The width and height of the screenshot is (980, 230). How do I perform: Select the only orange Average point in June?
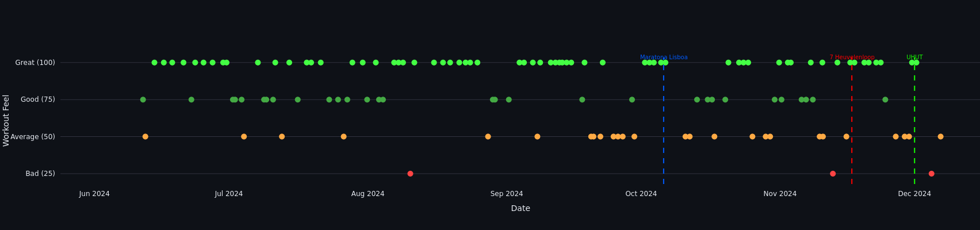coord(145,137)
